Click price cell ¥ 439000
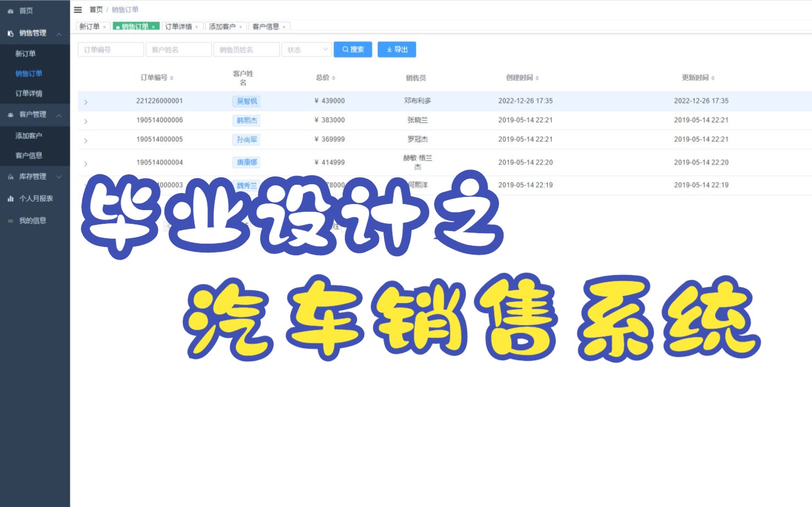This screenshot has width=812, height=507. [x=330, y=101]
